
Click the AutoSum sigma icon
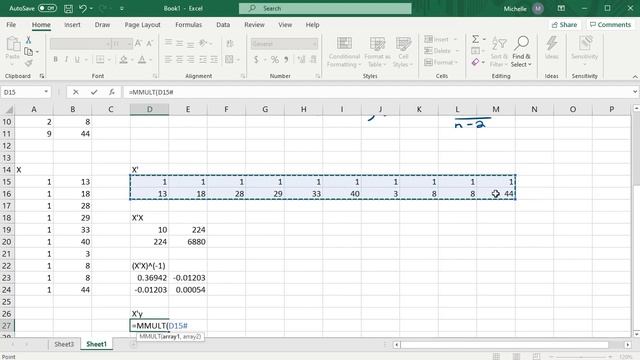tap(476, 39)
